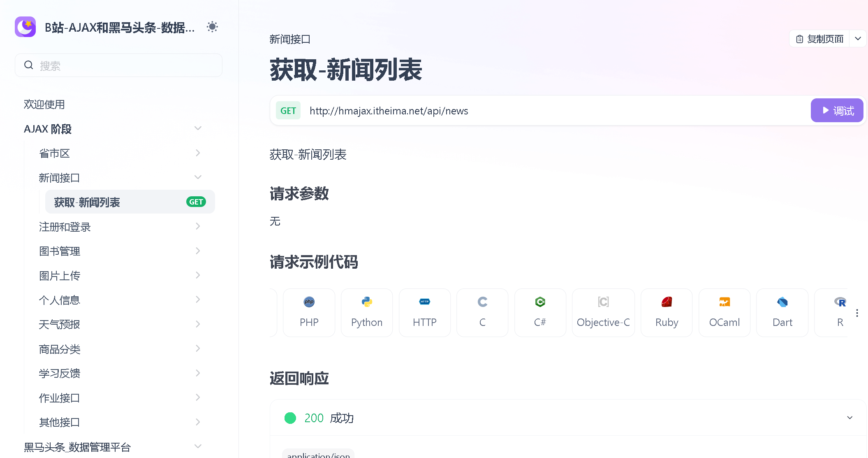Collapse the 200 成功 response panel

(x=850, y=418)
